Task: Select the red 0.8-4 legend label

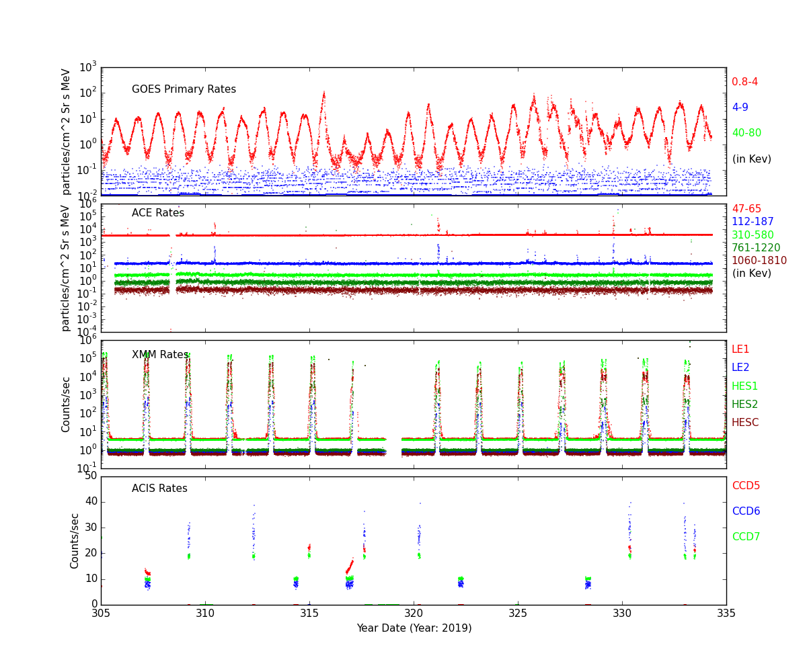Action: click(744, 82)
